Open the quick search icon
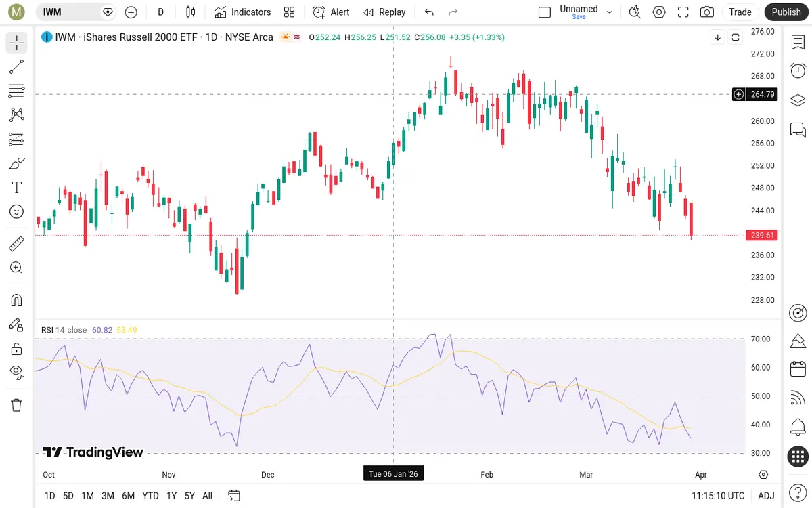 pos(635,12)
